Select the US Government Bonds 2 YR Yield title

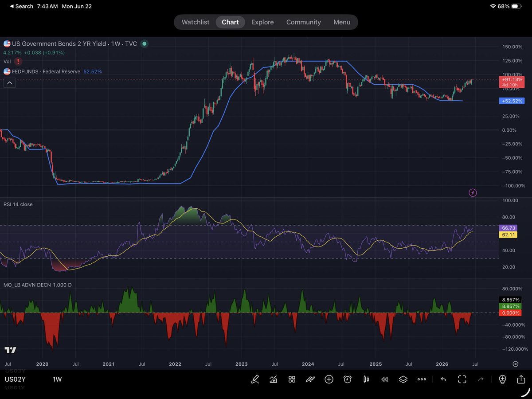coord(59,43)
